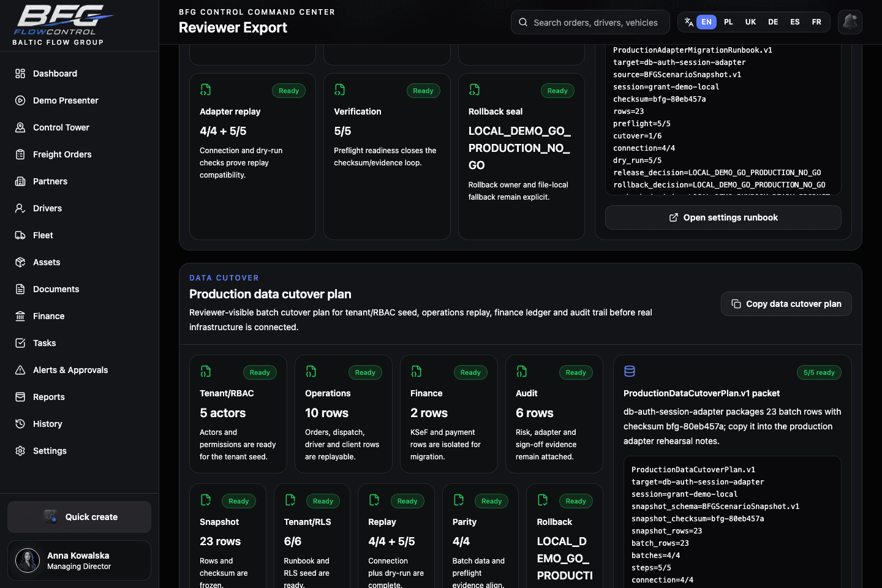
Task: Switch language to DE
Action: 773,22
